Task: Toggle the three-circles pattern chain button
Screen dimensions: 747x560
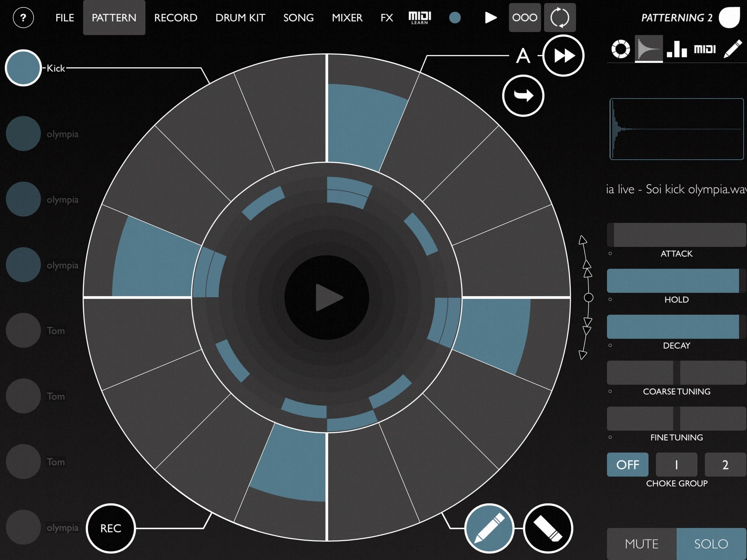Action: (525, 18)
